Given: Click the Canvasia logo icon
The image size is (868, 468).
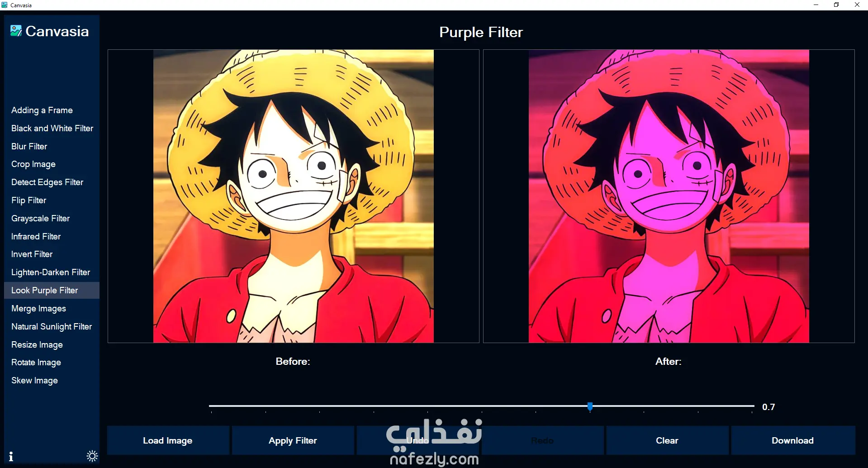Looking at the screenshot, I should (x=16, y=31).
